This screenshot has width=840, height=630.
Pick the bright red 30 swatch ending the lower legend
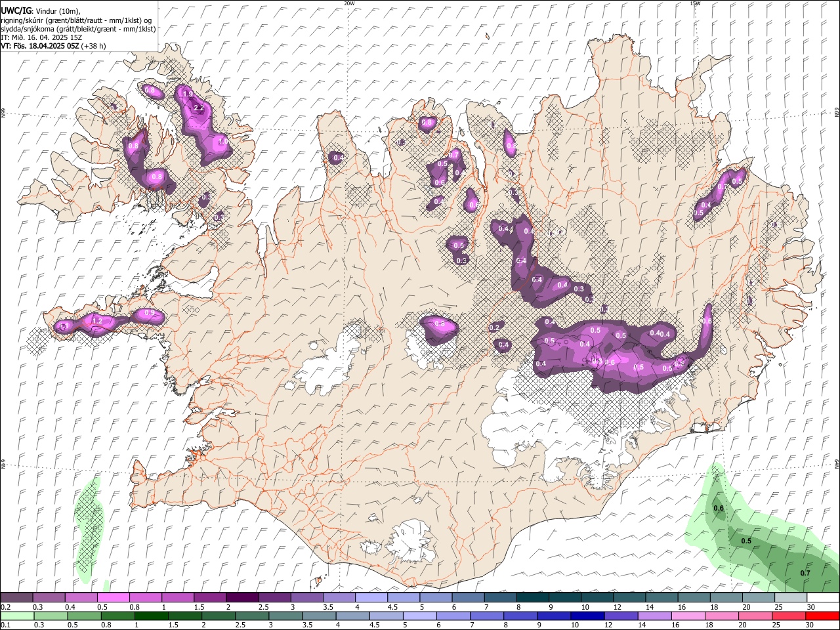click(x=822, y=616)
